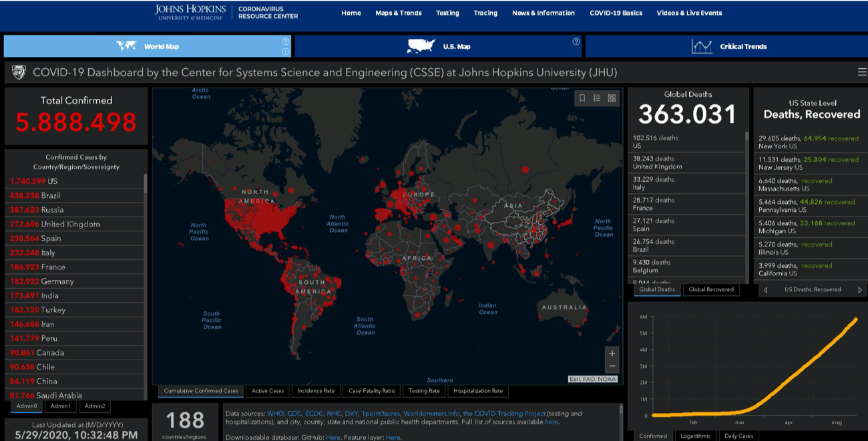868x441 pixels.
Task: Select Russia in confirmed cases list
Action: (x=73, y=210)
